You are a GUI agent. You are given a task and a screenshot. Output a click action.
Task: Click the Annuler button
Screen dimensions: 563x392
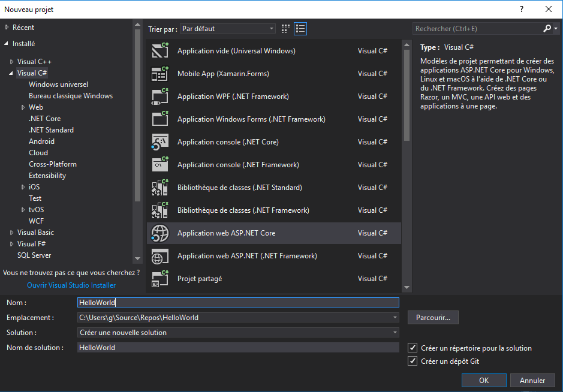pos(532,380)
